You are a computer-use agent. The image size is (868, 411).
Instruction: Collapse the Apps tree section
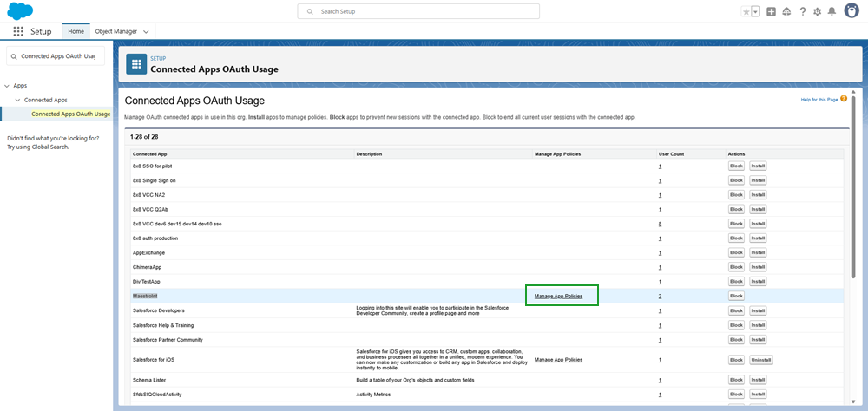(x=7, y=86)
